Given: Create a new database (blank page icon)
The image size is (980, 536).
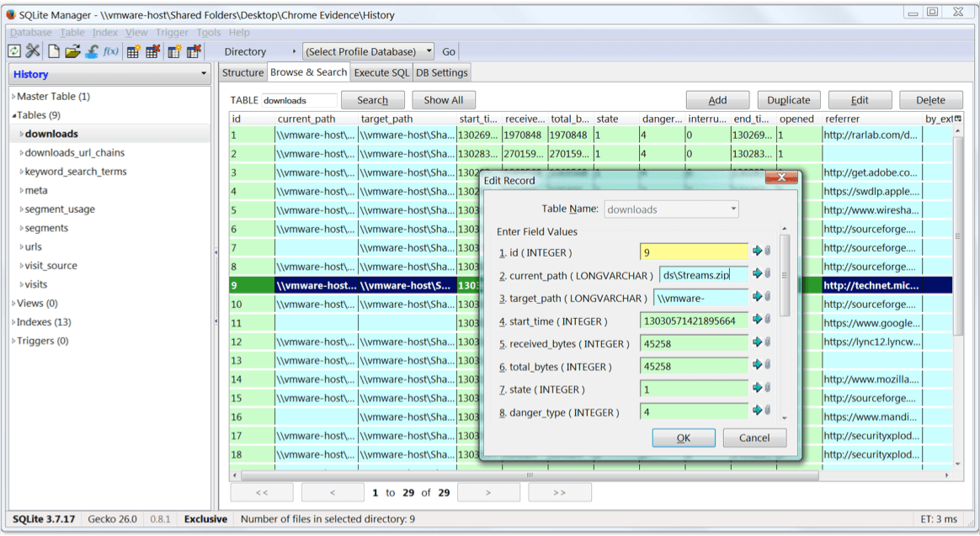Looking at the screenshot, I should point(52,50).
